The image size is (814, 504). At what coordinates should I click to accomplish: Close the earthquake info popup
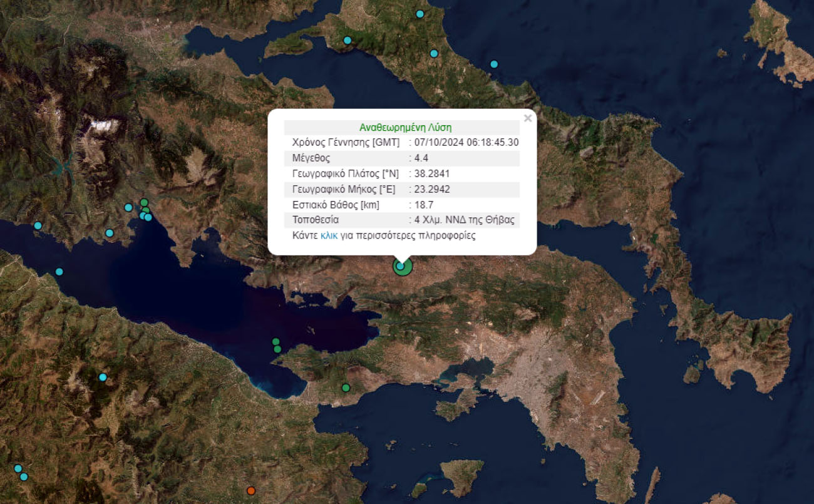click(527, 118)
